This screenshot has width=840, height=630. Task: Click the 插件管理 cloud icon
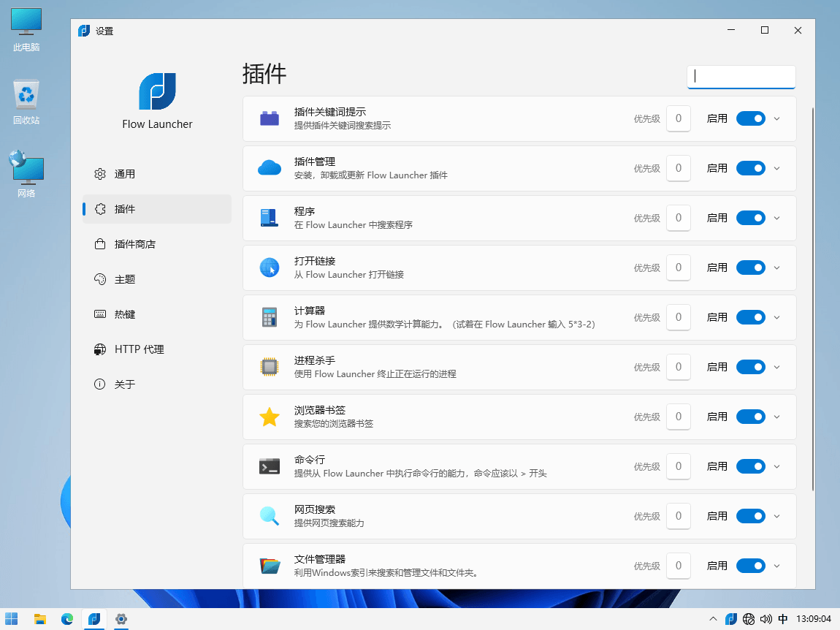[x=270, y=168]
